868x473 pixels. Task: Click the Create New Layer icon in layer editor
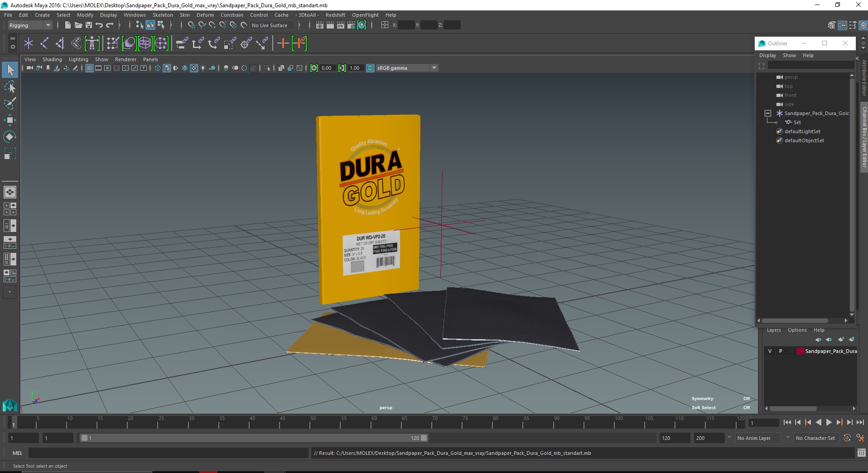[x=841, y=339]
